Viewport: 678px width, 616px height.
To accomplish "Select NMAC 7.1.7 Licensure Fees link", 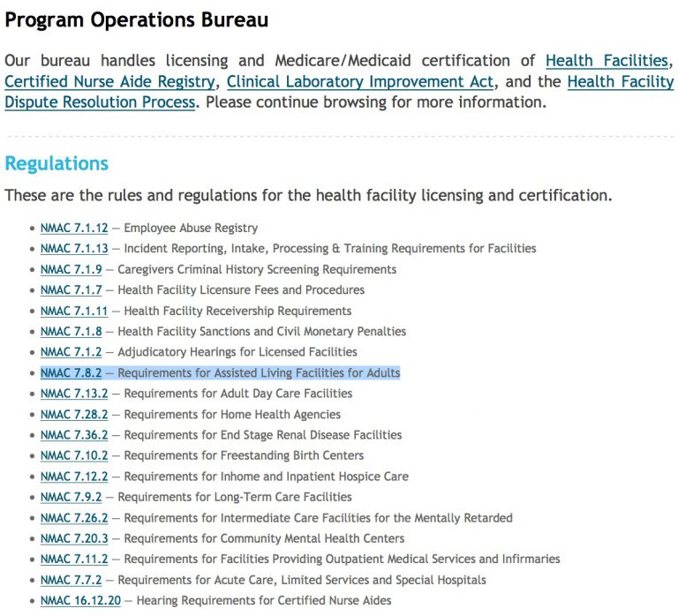I will (71, 289).
